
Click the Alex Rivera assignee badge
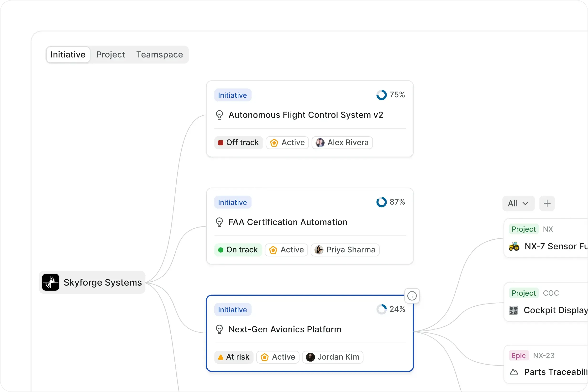(342, 143)
